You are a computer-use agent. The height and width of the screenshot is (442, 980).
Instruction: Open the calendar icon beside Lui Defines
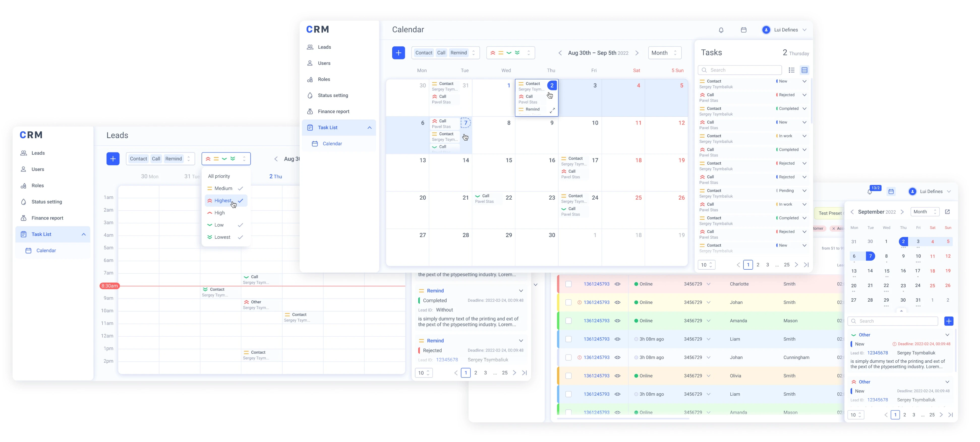pyautogui.click(x=744, y=30)
